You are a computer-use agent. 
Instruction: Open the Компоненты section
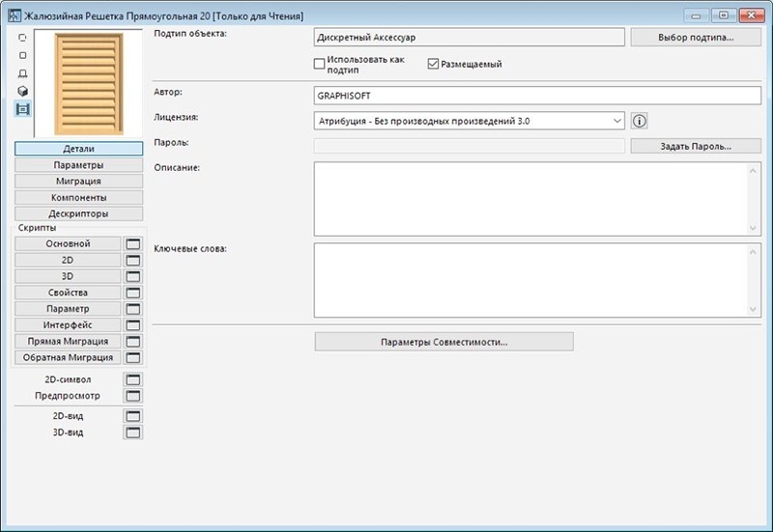pos(79,197)
